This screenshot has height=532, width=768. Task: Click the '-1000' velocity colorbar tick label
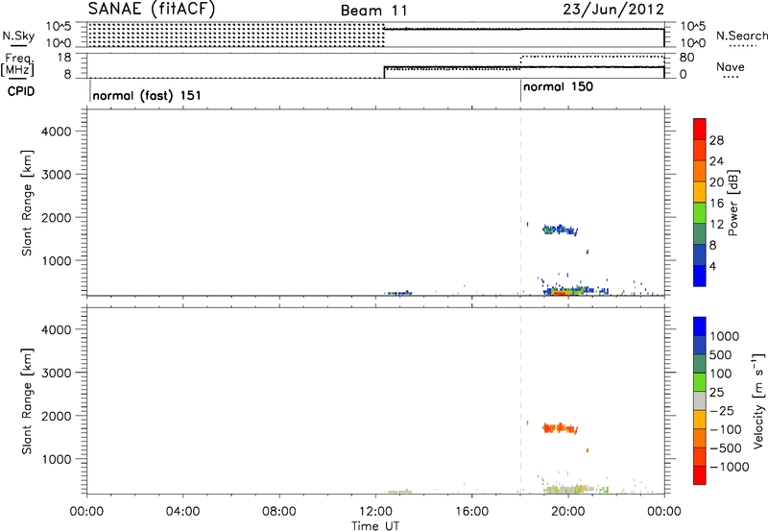pyautogui.click(x=730, y=467)
